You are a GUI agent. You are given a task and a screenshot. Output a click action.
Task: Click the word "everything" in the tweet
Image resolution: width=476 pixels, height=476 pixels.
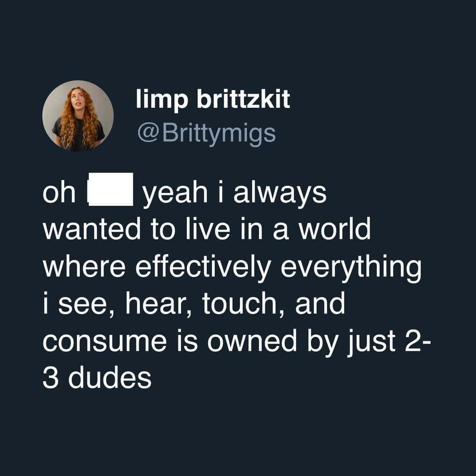click(x=351, y=267)
